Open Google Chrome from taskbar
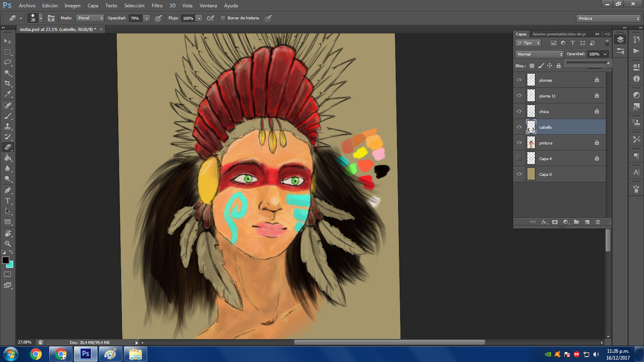The image size is (644, 362). click(x=36, y=354)
